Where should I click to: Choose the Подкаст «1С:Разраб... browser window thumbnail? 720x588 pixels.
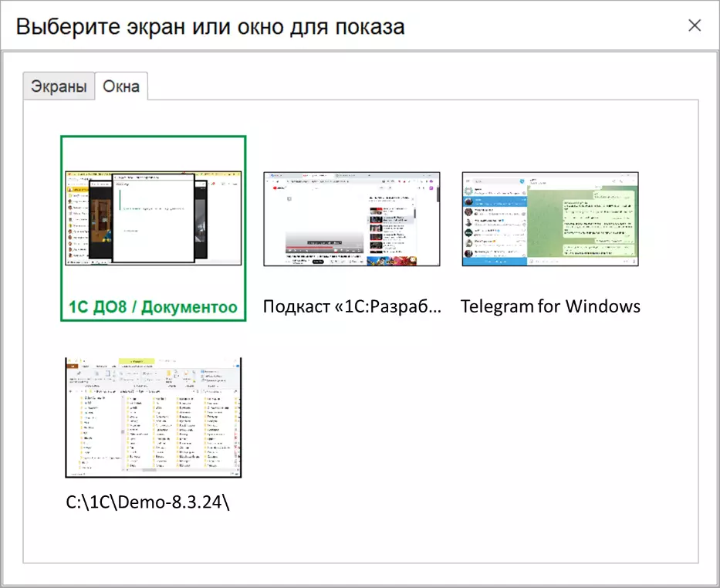(x=352, y=219)
